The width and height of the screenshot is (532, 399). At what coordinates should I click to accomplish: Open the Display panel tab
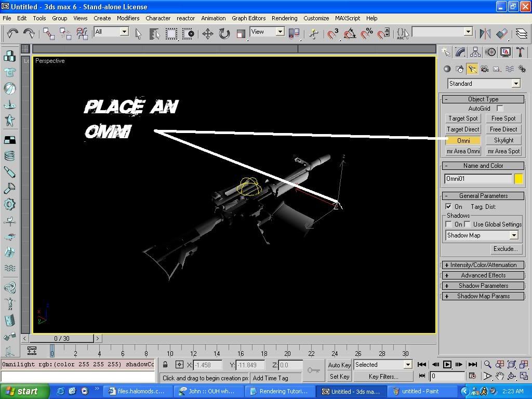pos(505,52)
